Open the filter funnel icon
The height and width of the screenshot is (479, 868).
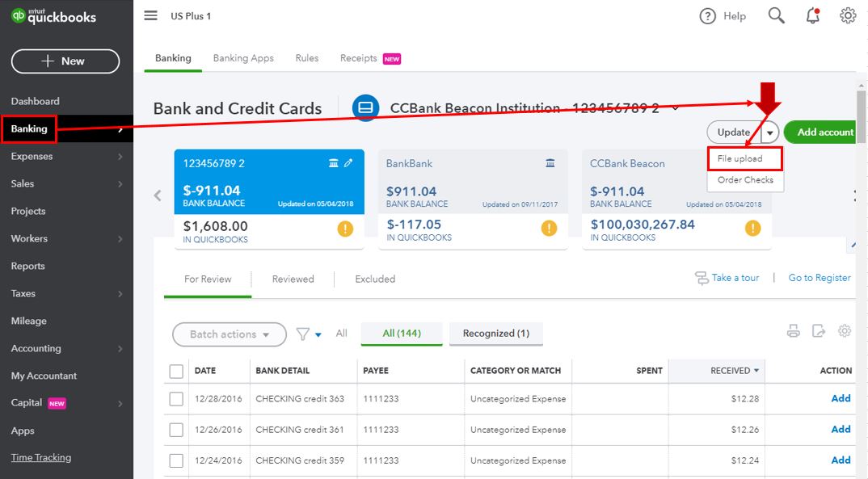(302, 334)
